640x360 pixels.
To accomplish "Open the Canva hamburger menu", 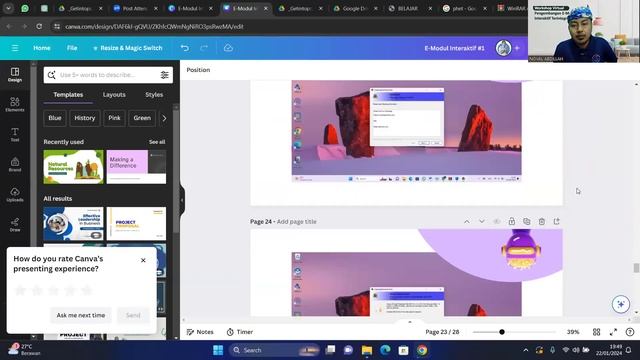I will click(15, 48).
